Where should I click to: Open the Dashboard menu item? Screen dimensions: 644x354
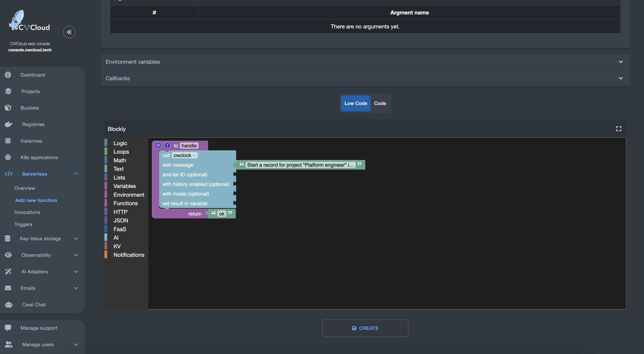33,75
